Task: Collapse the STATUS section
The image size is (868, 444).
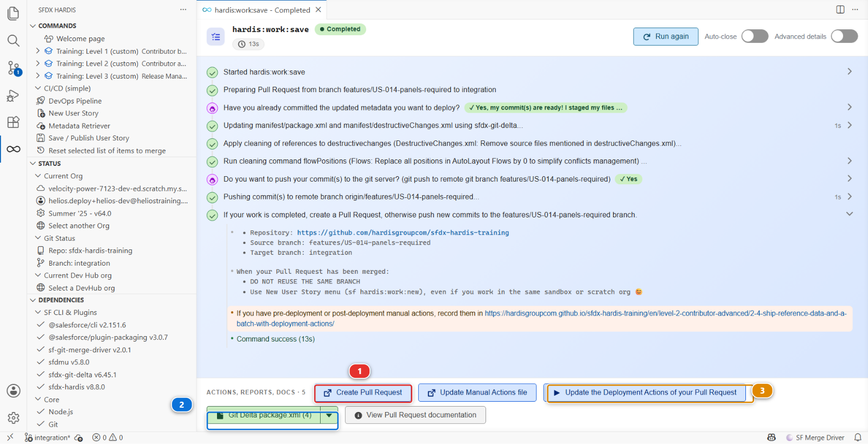Action: [33, 164]
